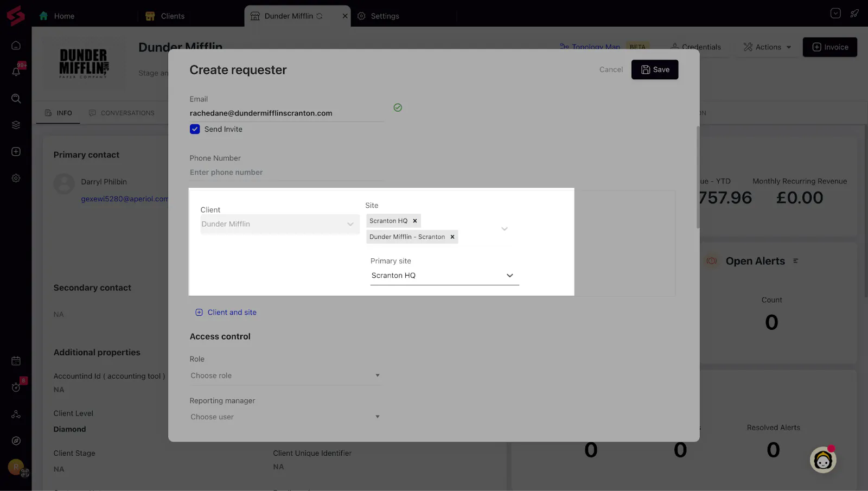Close the Dunder Mifflin tab
Screen dimensions: 868x491
(x=345, y=16)
